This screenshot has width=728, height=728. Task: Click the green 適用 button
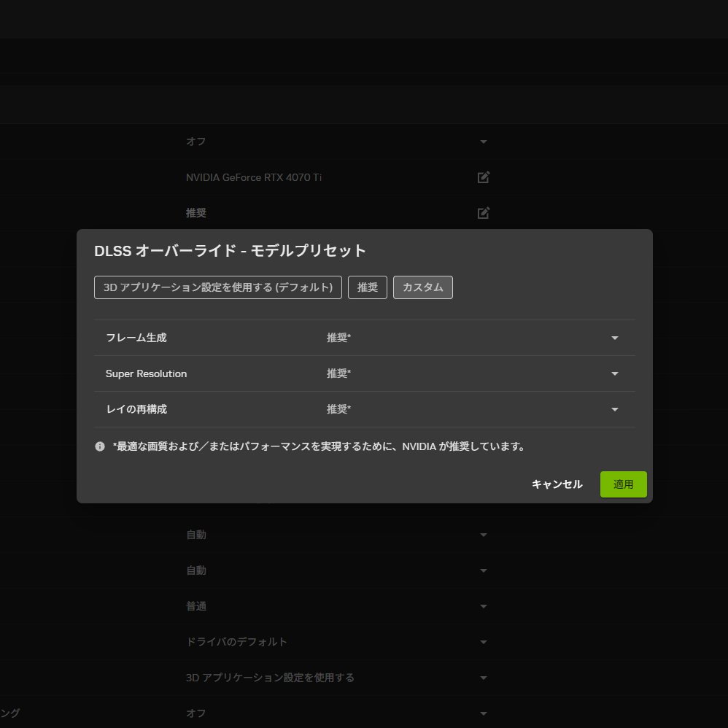tap(623, 484)
